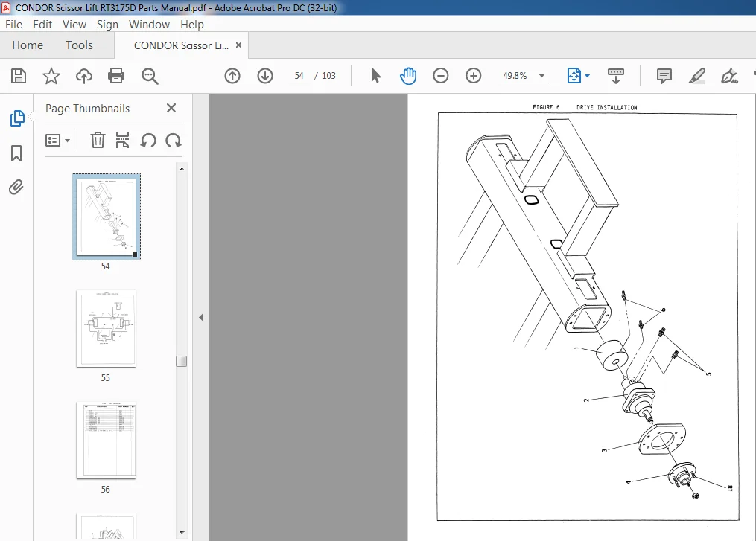The height and width of the screenshot is (541, 756).
Task: Click thumbnail scrollbar up arrow
Action: click(182, 169)
